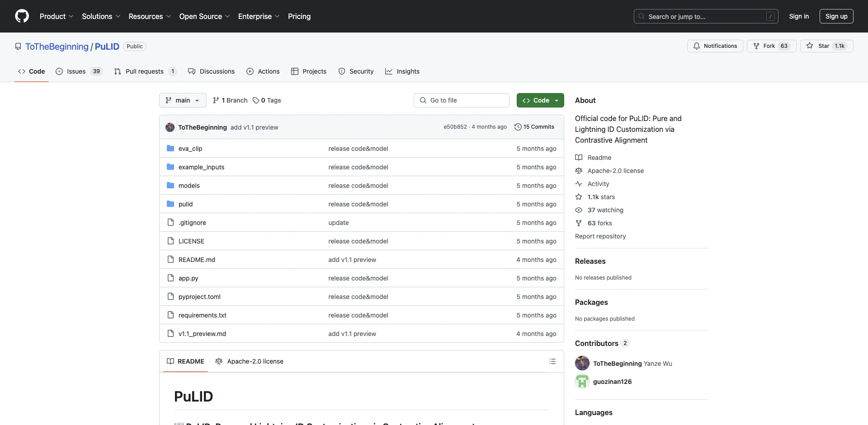Open the Pricing page

click(x=299, y=16)
